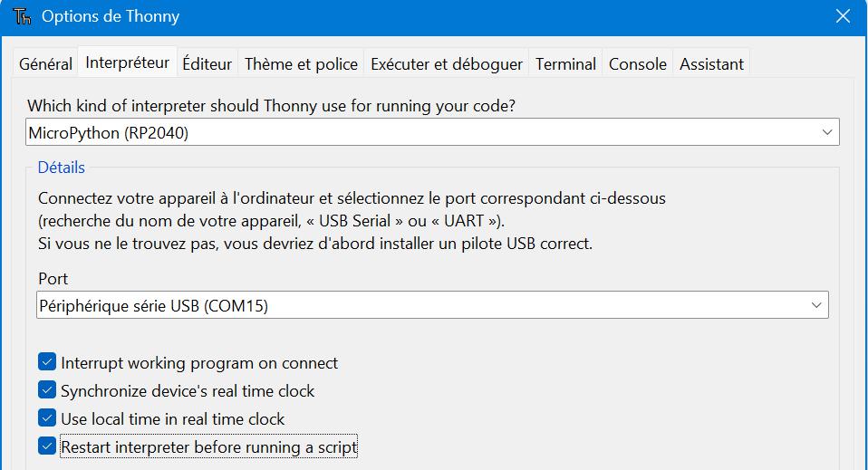Viewport: 868px width, 470px height.
Task: Switch to the Terminal tab
Action: 565,64
